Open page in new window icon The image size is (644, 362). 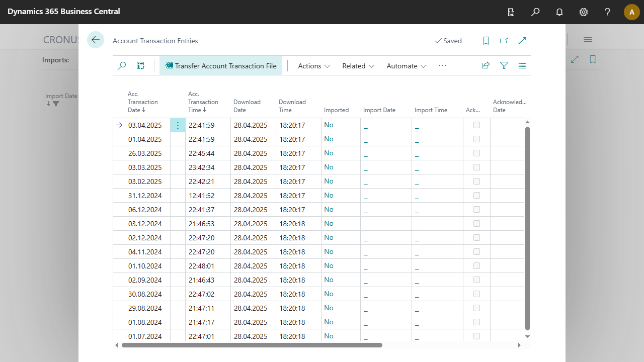click(504, 41)
